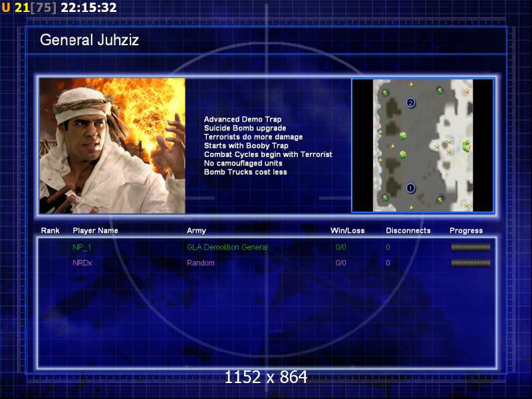
Task: Click the start position 2 marker on minimap
Action: (x=410, y=103)
